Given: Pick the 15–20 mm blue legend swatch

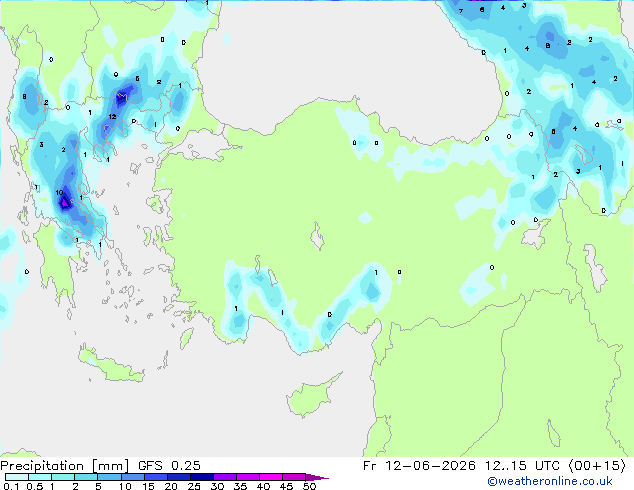Looking at the screenshot, I should 156,477.
